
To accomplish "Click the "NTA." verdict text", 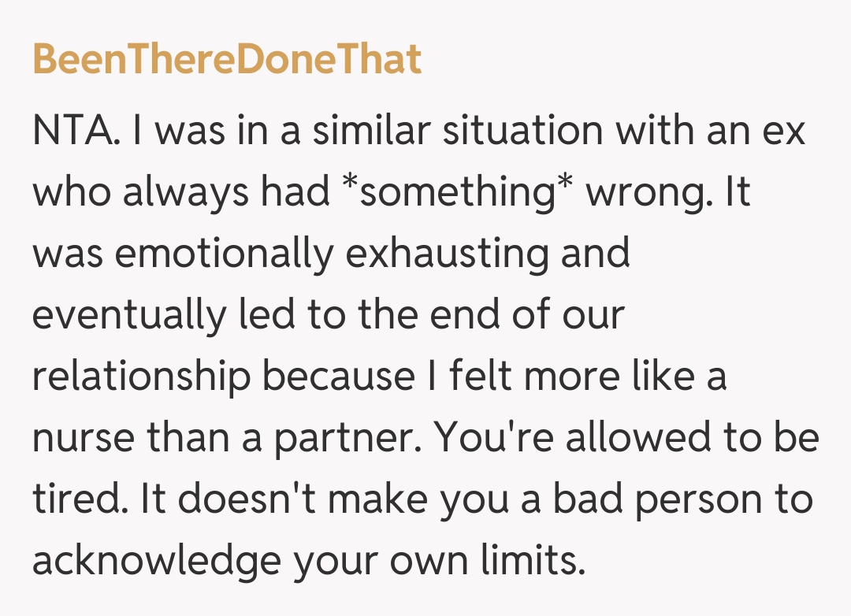I will coord(76,130).
